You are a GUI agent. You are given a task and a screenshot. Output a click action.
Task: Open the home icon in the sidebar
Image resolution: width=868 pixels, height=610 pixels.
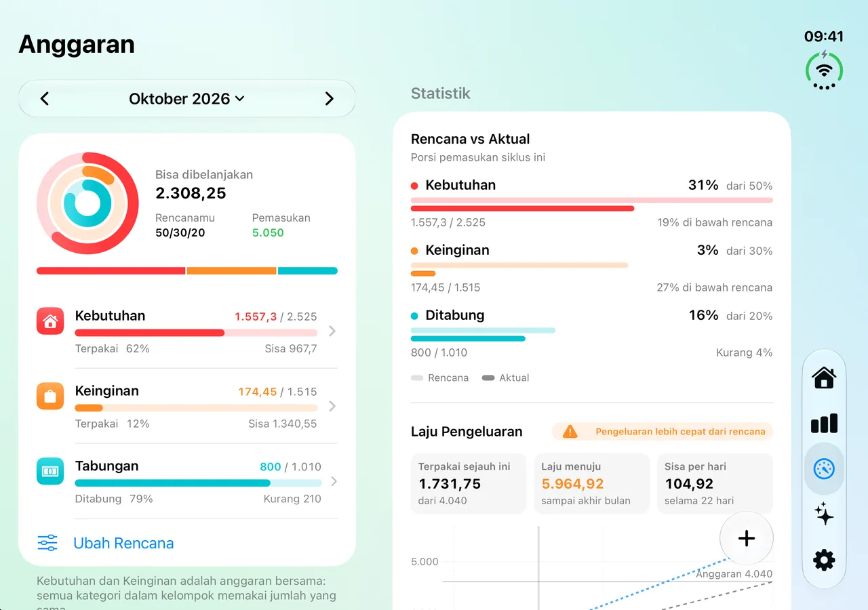[x=824, y=378]
